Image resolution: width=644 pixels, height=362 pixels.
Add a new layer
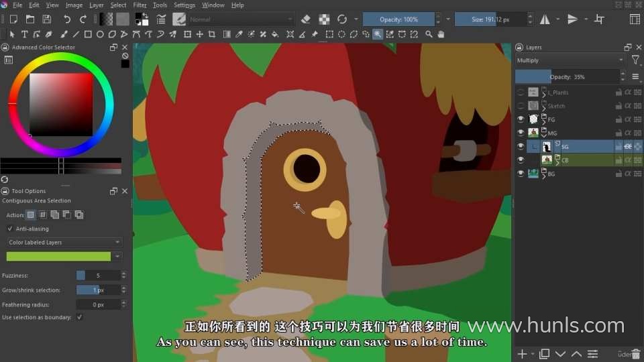[x=522, y=354]
